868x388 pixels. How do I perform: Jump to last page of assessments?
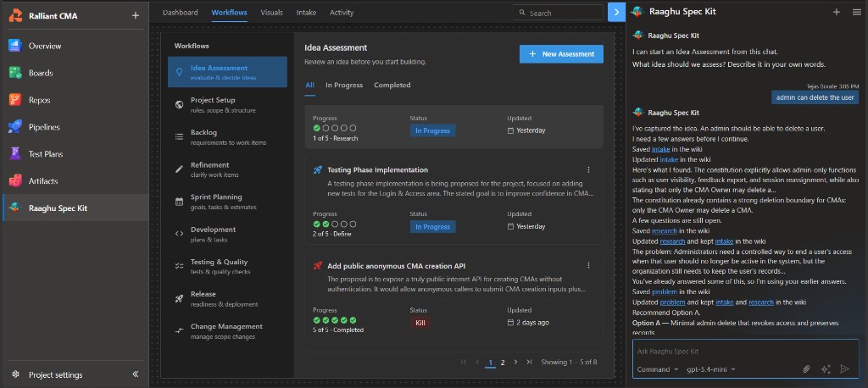[x=529, y=362]
